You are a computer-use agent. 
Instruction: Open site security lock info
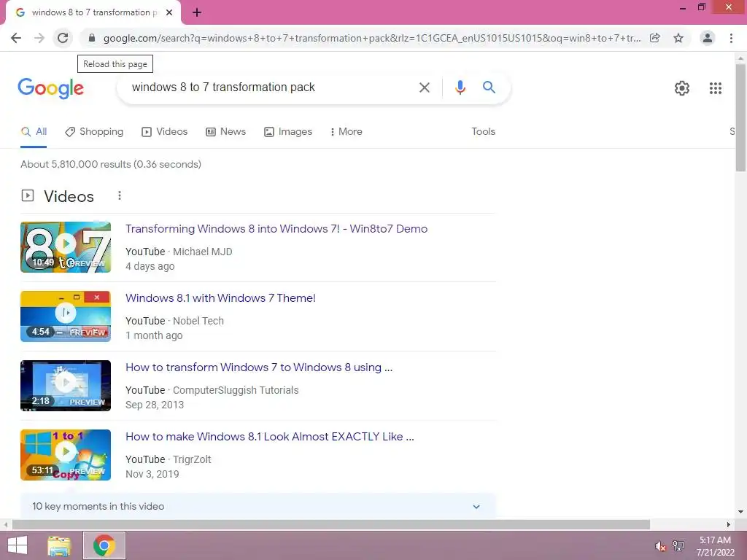point(92,38)
